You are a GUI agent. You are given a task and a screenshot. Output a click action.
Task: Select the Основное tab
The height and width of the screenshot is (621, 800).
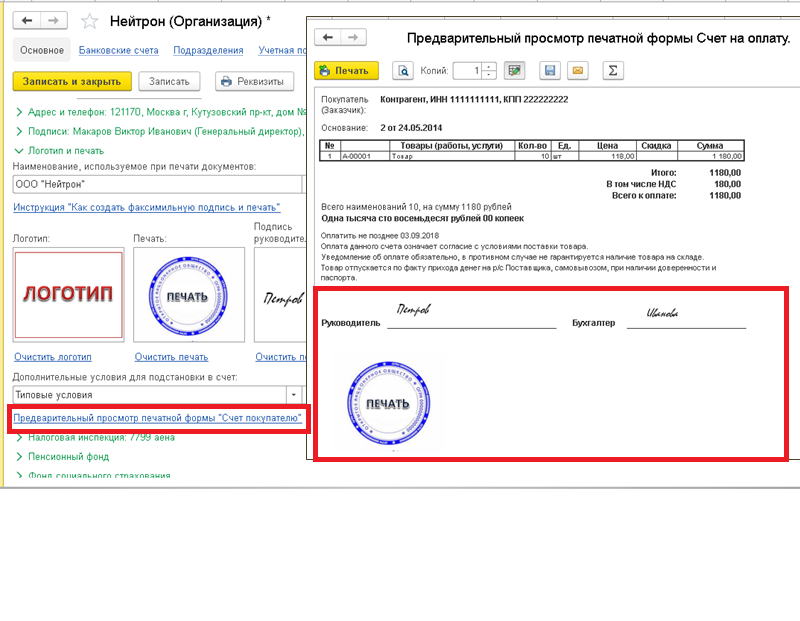pos(42,50)
